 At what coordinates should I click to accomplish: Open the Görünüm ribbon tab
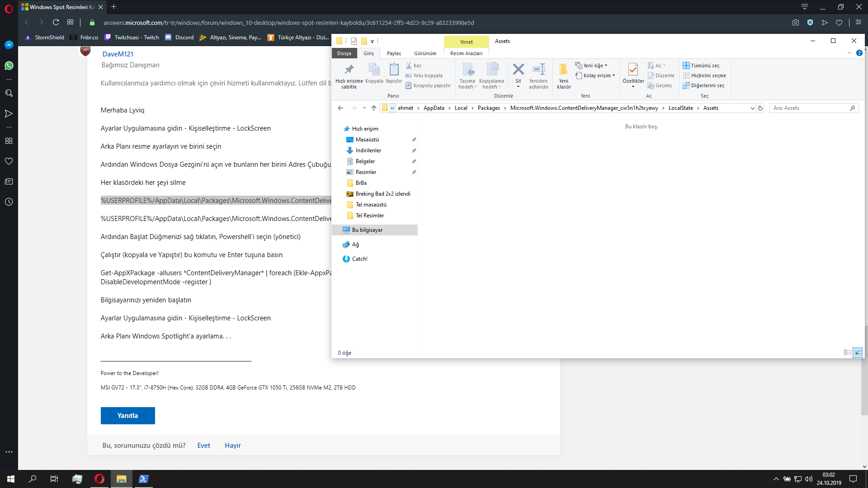(x=425, y=53)
